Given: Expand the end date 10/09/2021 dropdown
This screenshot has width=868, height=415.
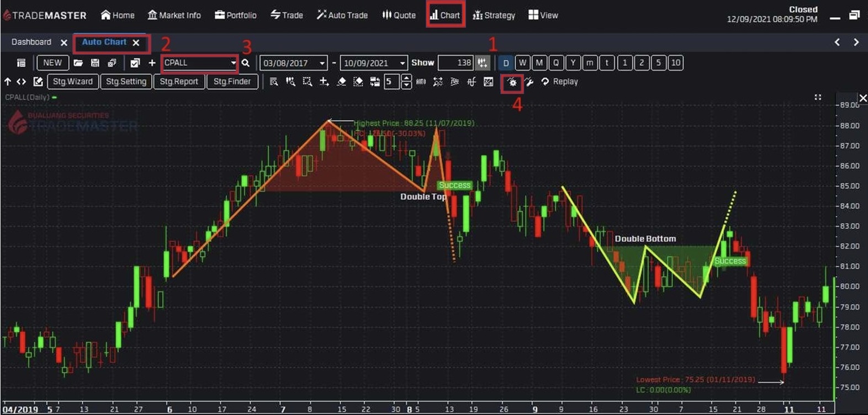Looking at the screenshot, I should coord(403,63).
